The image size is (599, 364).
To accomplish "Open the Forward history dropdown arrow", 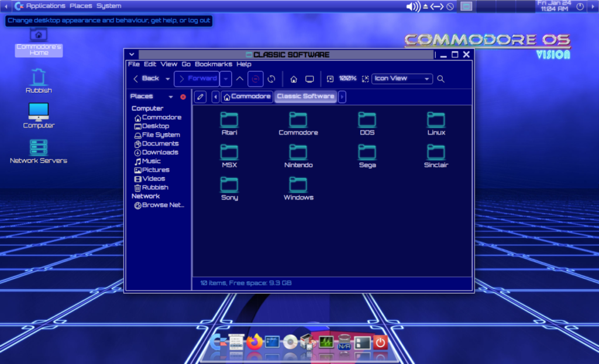I will pos(226,79).
